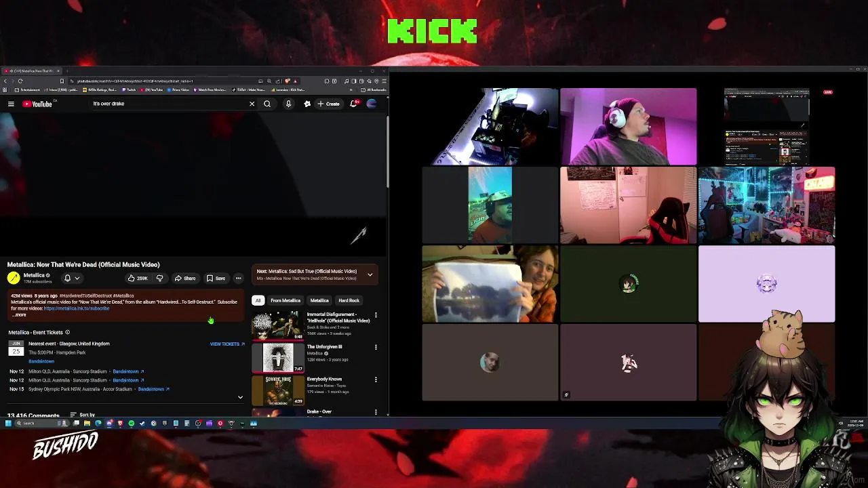The width and height of the screenshot is (868, 488).
Task: Select the From Metallica filter chip
Action: pyautogui.click(x=285, y=300)
